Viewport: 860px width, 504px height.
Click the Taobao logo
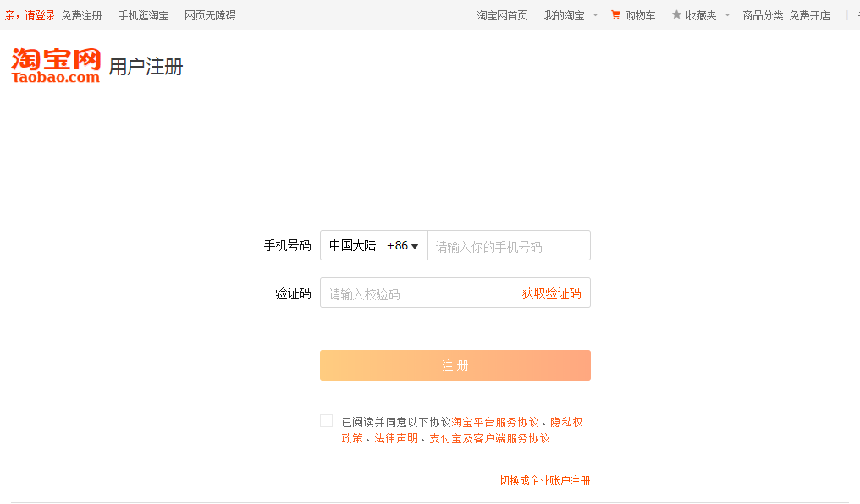[x=55, y=66]
